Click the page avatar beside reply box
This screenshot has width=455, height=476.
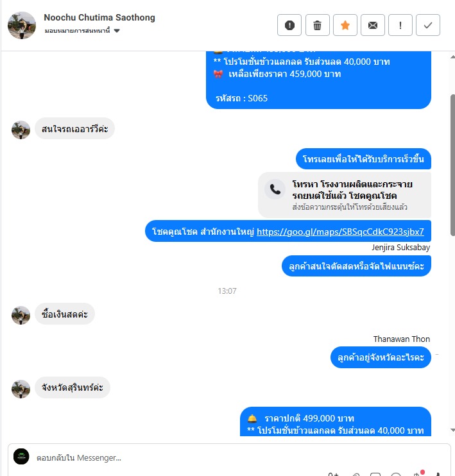click(21, 456)
